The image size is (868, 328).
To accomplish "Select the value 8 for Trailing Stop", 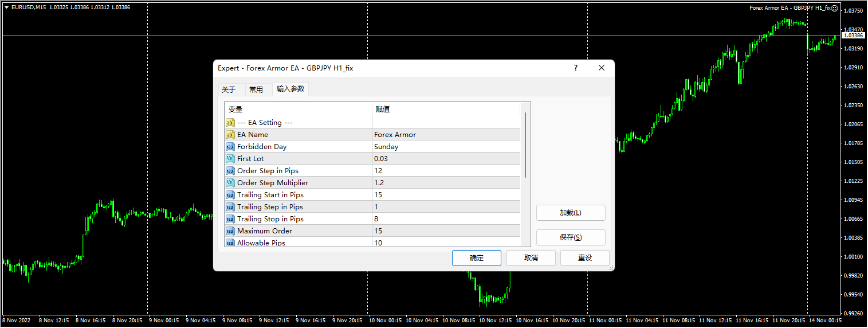I will [446, 219].
